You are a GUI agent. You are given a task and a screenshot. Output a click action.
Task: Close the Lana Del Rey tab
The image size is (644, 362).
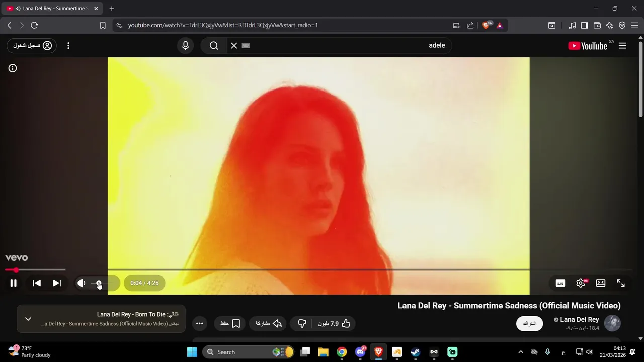pyautogui.click(x=96, y=9)
